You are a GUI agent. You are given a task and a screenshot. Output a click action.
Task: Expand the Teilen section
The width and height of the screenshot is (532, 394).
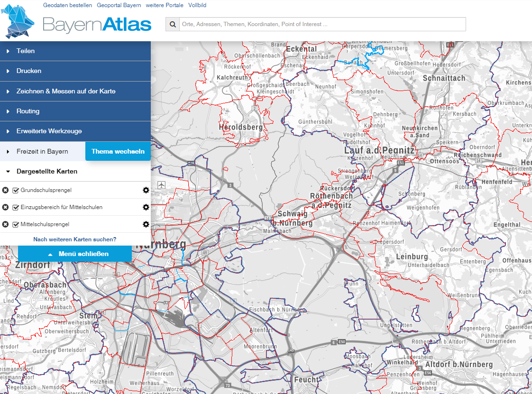tap(26, 51)
